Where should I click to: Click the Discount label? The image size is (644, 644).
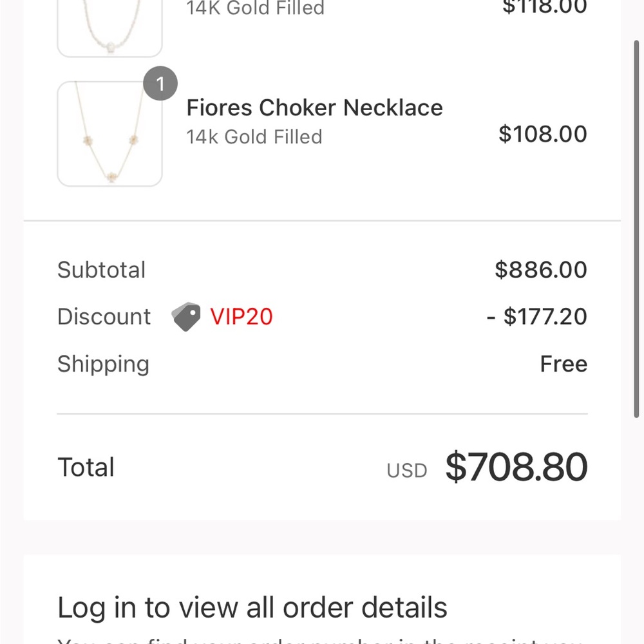[104, 317]
